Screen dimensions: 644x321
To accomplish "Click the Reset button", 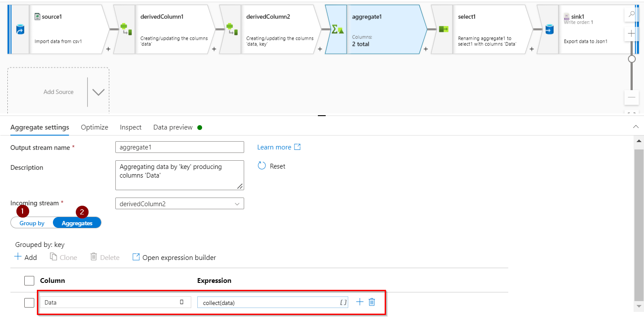I will [x=271, y=166].
